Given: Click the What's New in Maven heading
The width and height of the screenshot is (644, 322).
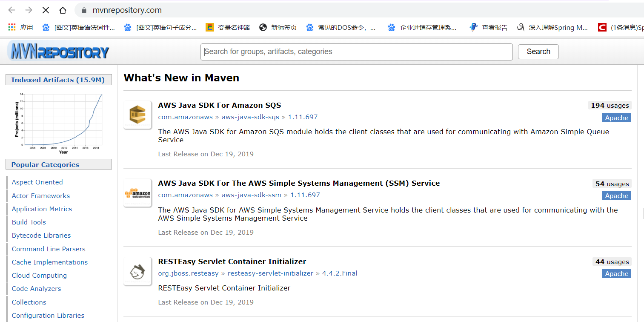Looking at the screenshot, I should 181,78.
